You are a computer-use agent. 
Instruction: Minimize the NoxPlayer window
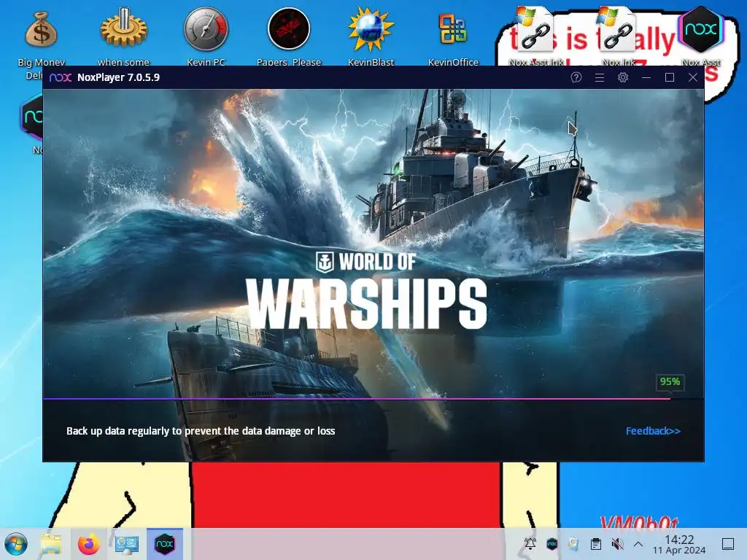(646, 77)
